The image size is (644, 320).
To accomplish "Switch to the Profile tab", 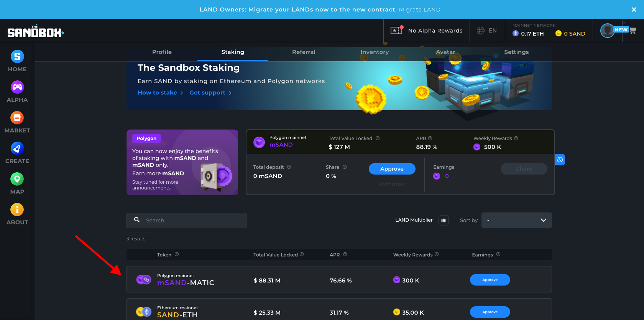I will pyautogui.click(x=162, y=52).
